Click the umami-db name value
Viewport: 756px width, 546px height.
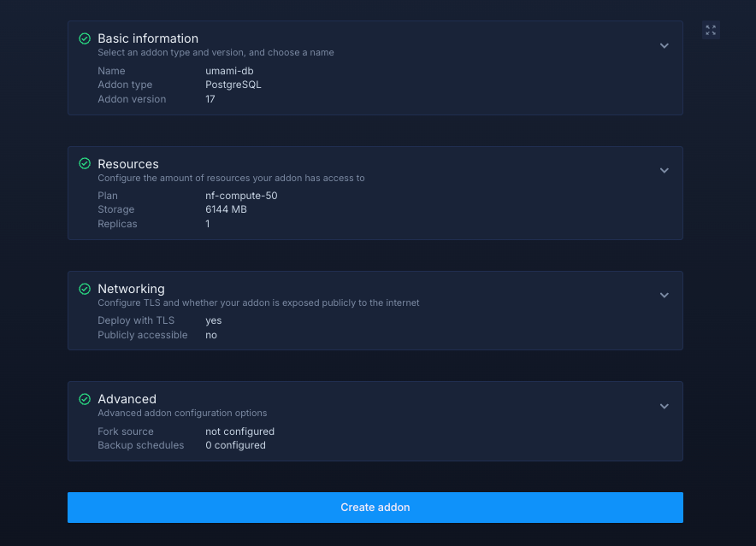[229, 71]
